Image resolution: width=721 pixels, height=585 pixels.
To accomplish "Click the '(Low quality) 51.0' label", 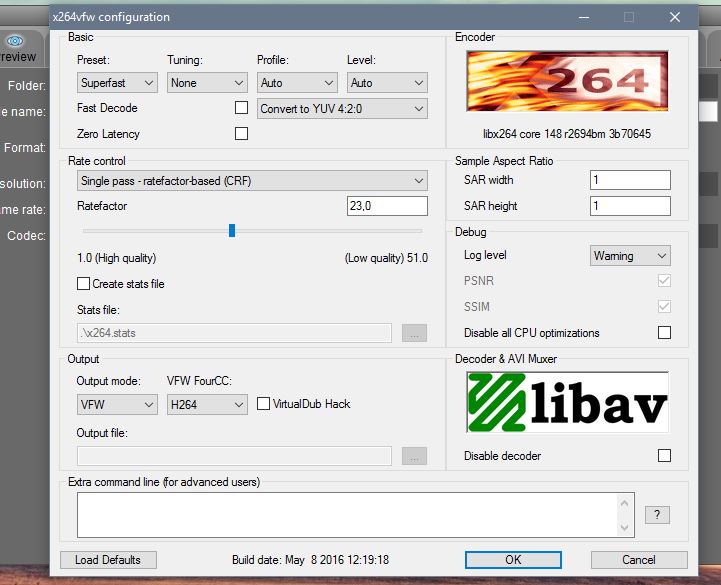I will coord(386,258).
